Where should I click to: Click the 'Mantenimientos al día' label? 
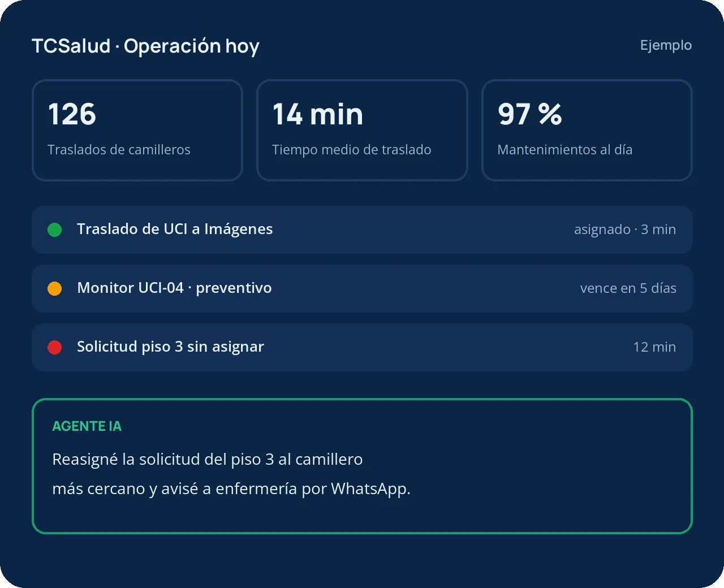click(x=565, y=150)
